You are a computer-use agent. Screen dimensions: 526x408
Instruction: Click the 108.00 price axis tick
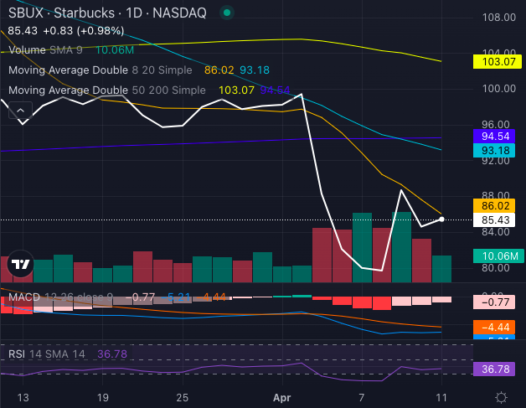(x=499, y=17)
